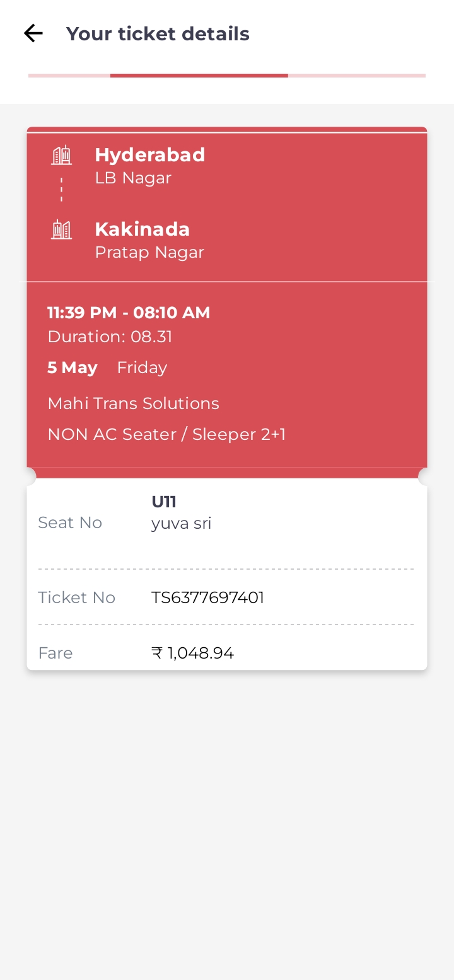454x980 pixels.
Task: Tap the 'Your ticket details' header title
Action: point(158,33)
